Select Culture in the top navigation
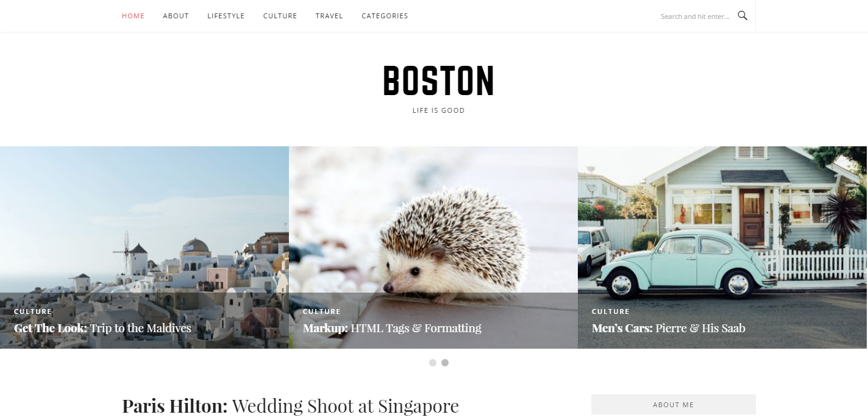 click(x=280, y=16)
